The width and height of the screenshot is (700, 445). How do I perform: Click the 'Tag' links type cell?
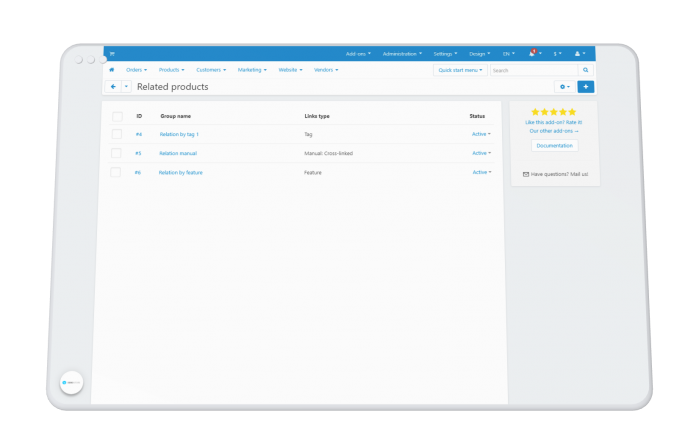point(308,134)
